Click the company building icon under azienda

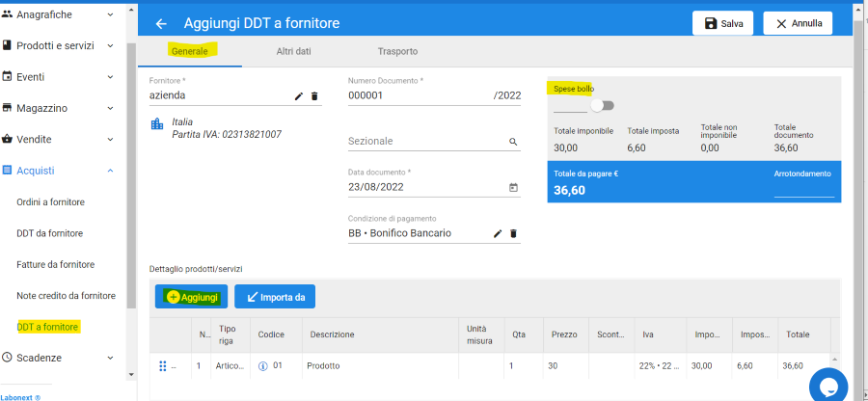(157, 124)
